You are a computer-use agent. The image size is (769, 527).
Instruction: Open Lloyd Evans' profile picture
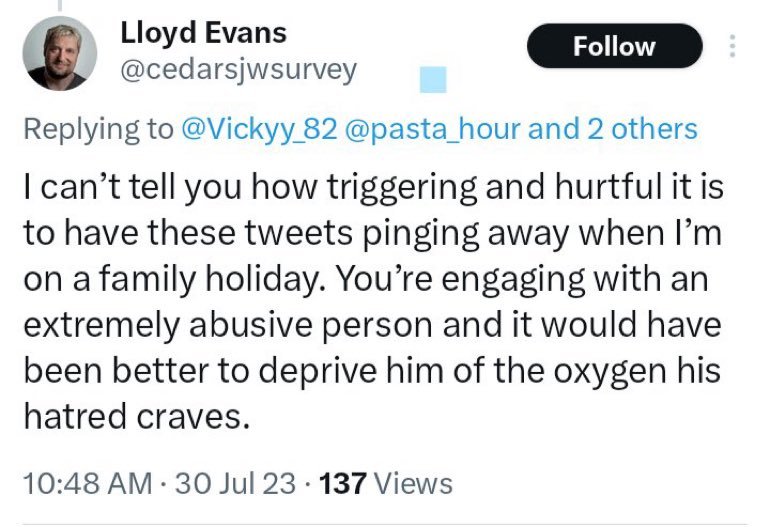click(59, 53)
